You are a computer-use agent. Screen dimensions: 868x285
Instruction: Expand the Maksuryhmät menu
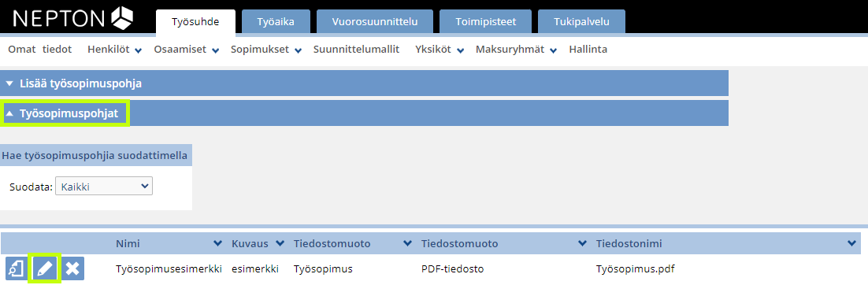[517, 50]
